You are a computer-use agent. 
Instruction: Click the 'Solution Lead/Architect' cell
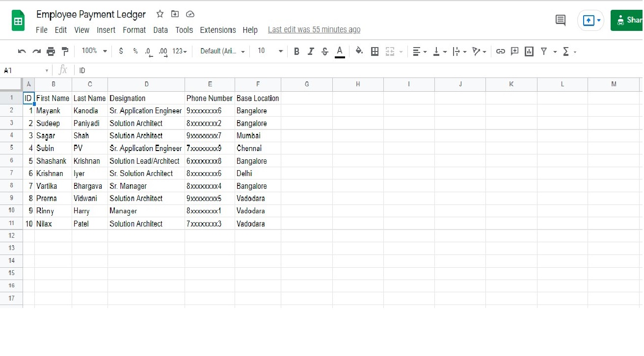coord(146,161)
